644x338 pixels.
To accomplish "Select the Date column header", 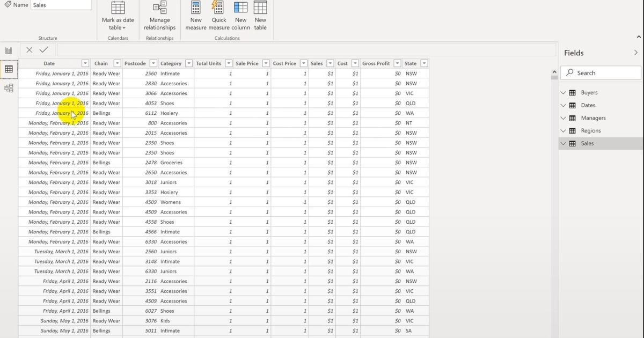I will click(49, 63).
